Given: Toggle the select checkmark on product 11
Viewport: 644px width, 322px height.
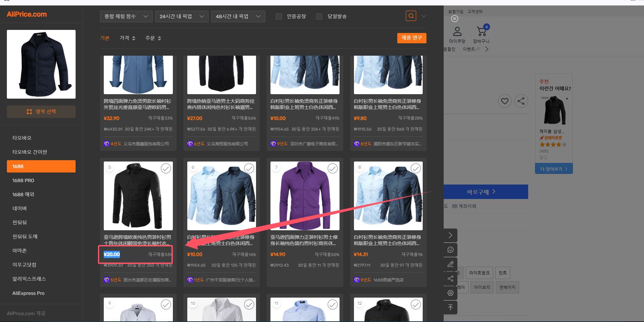Looking at the screenshot, I should tap(333, 304).
